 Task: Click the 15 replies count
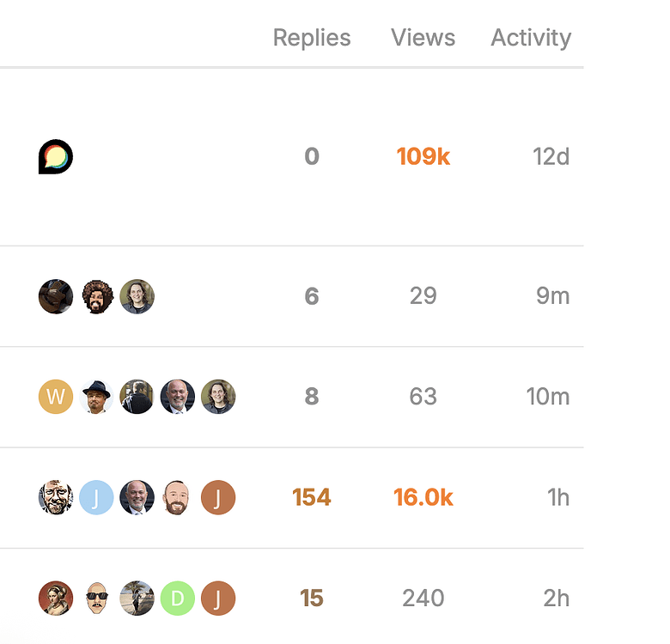click(312, 598)
